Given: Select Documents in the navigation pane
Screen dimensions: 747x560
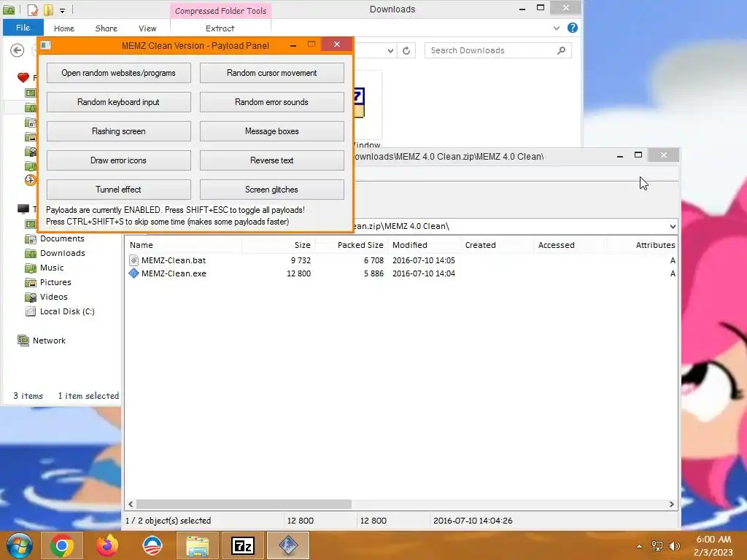Looking at the screenshot, I should point(62,238).
